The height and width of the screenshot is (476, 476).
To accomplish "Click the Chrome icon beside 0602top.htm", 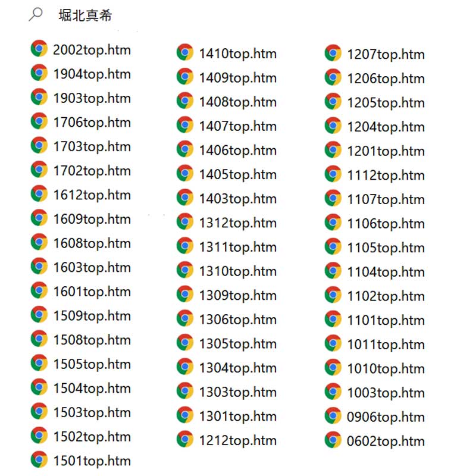I will [x=333, y=440].
